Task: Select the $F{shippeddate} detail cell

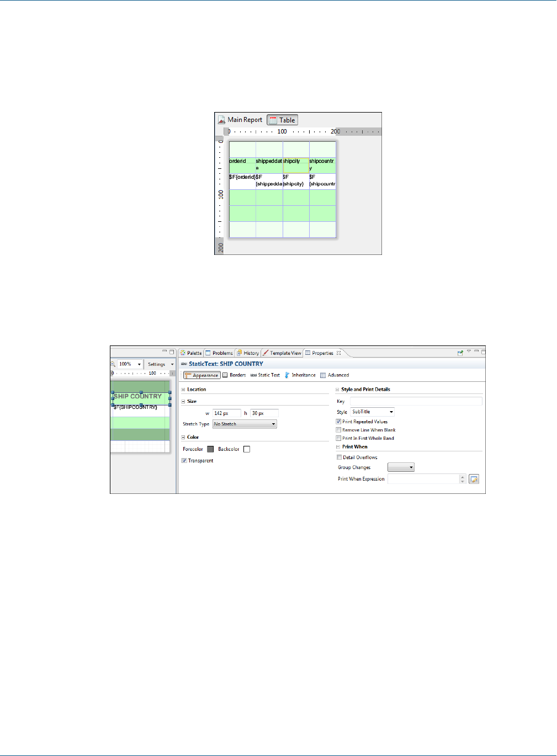Action: (x=269, y=182)
